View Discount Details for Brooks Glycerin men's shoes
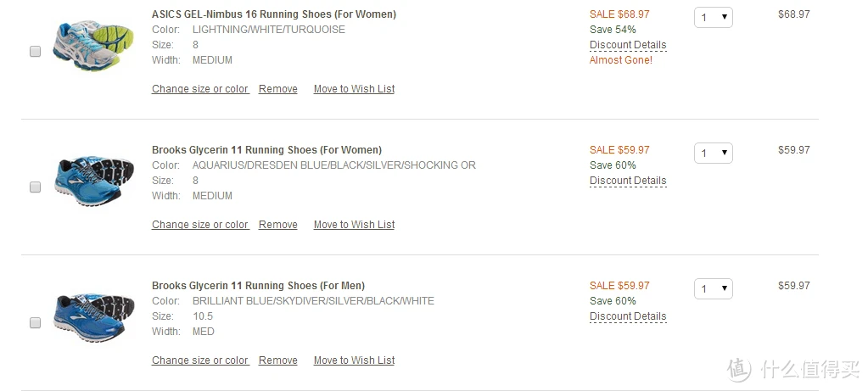This screenshot has width=868, height=391. click(628, 316)
